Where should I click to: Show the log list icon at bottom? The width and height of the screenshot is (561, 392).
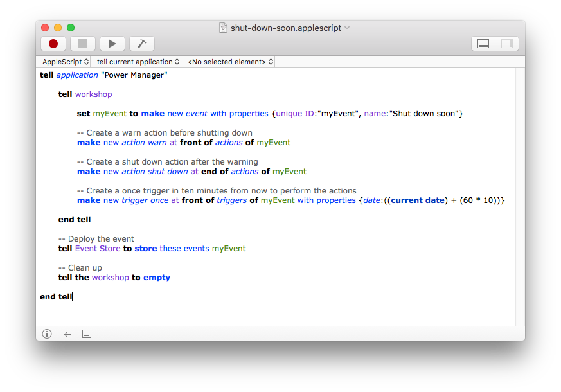click(x=87, y=334)
